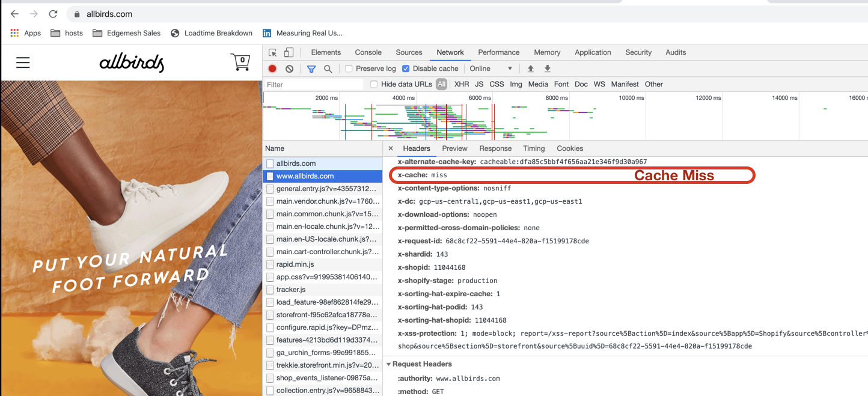Open Edgemesh Sales bookmark folder
The height and width of the screenshot is (396, 868).
click(127, 33)
